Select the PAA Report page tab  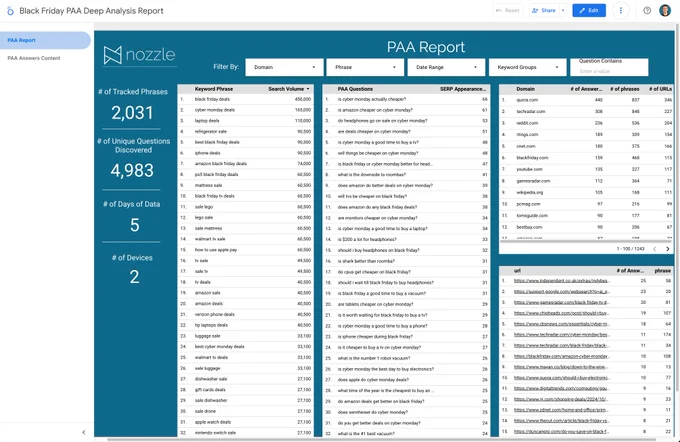45,40
